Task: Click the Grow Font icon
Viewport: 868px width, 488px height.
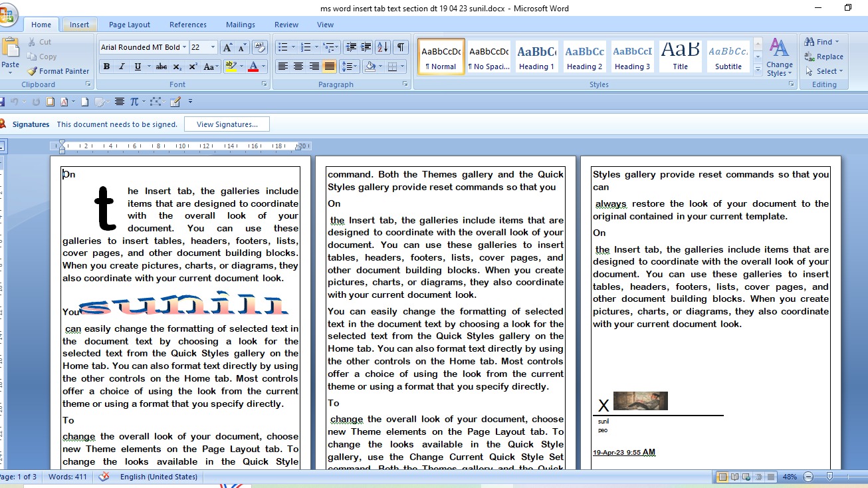Action: (227, 47)
